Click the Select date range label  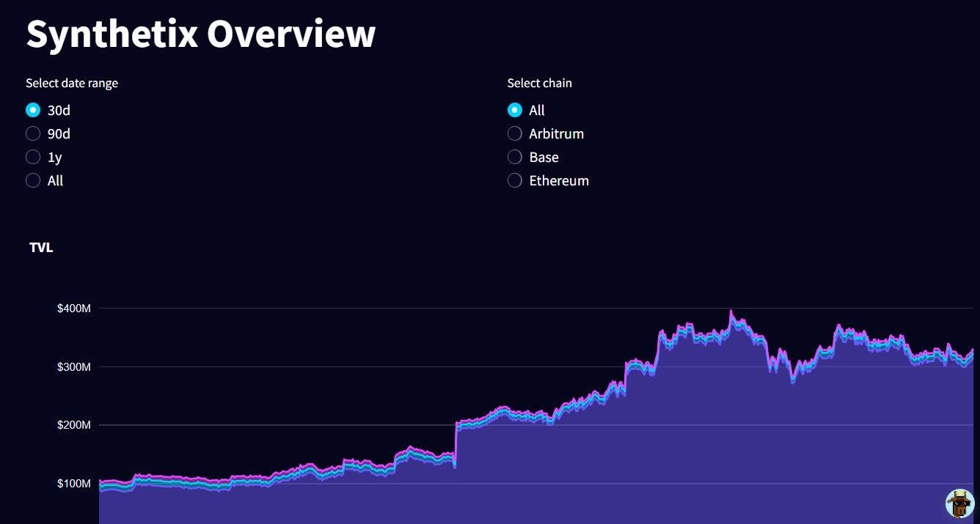pos(72,83)
